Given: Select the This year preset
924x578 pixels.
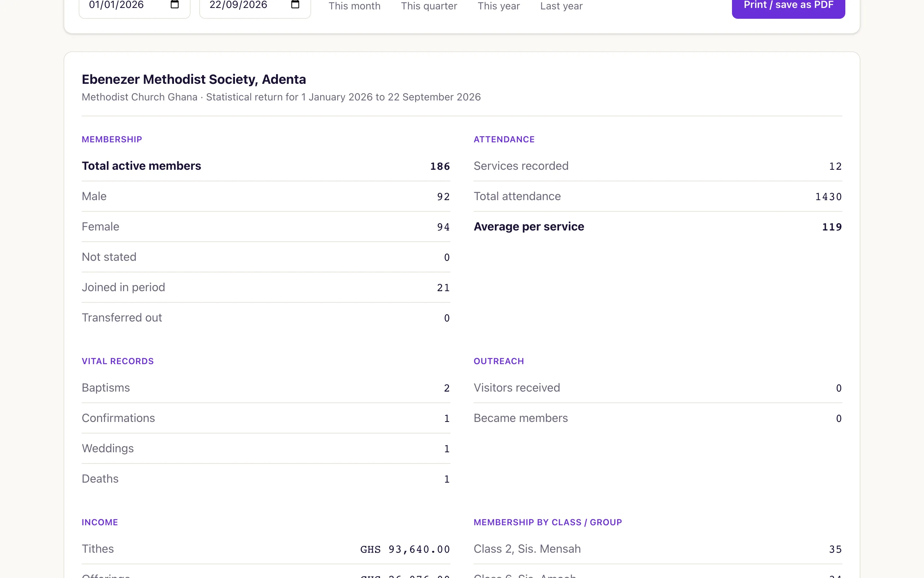Looking at the screenshot, I should [499, 6].
